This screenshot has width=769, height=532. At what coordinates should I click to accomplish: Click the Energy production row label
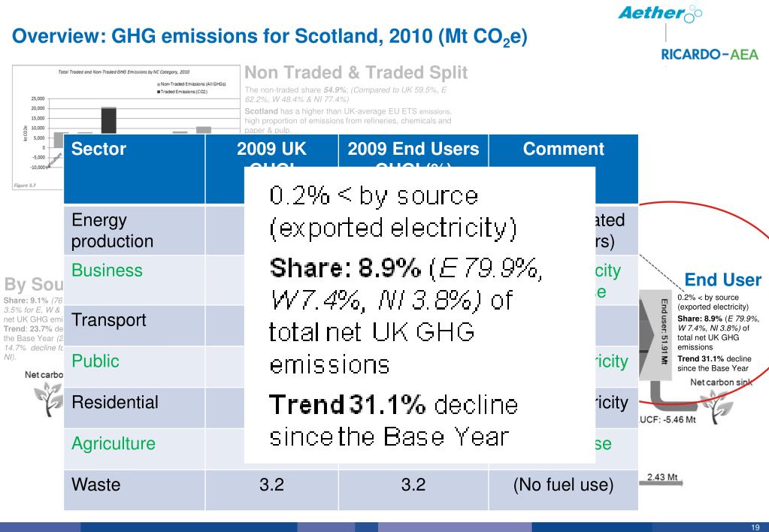(112, 231)
